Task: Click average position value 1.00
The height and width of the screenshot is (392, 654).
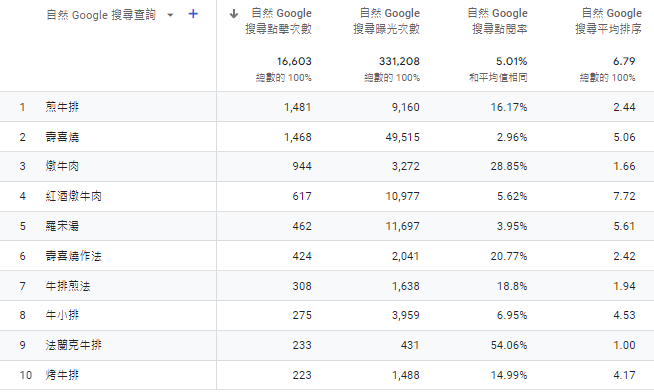Action: (624, 345)
